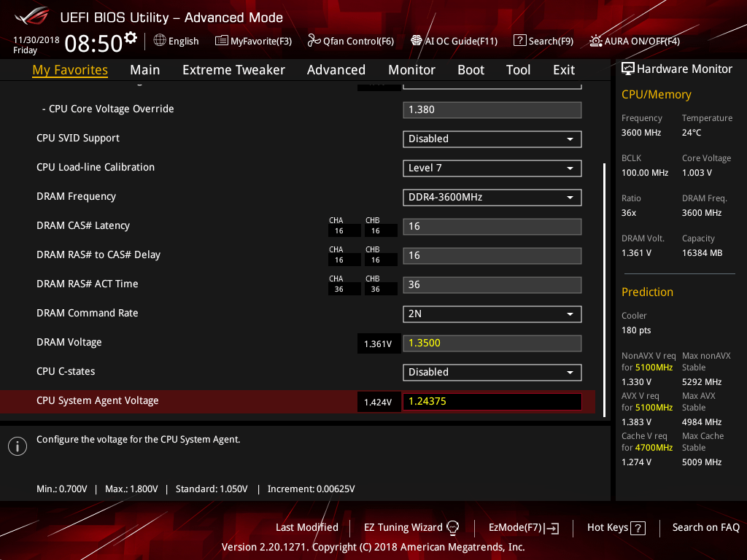Click the System Agent 1.424V readout
This screenshot has width=747, height=560.
(378, 402)
